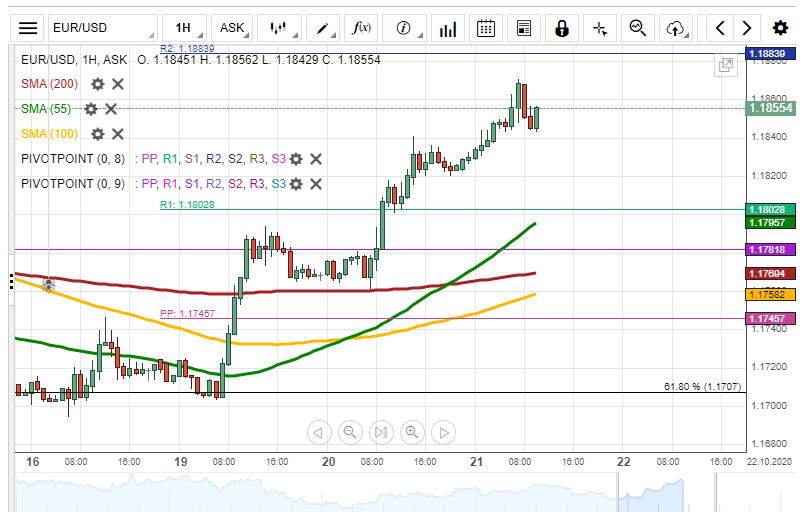The height and width of the screenshot is (519, 807).
Task: Click the SMA (200) legend label
Action: (49, 84)
